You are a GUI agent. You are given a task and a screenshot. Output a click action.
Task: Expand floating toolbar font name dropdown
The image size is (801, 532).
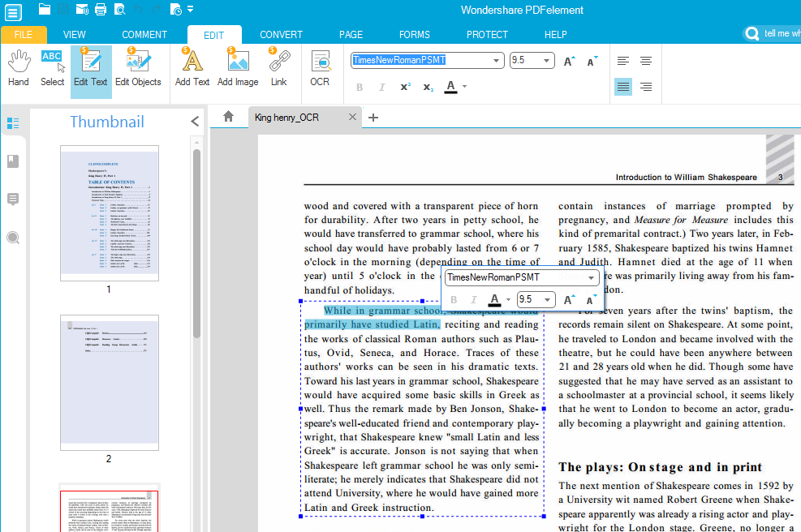pos(592,277)
